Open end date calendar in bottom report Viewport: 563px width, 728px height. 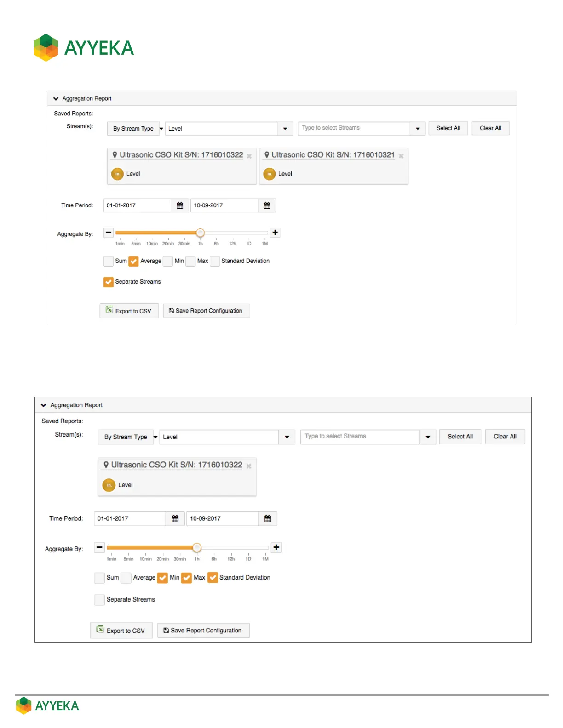(x=268, y=518)
